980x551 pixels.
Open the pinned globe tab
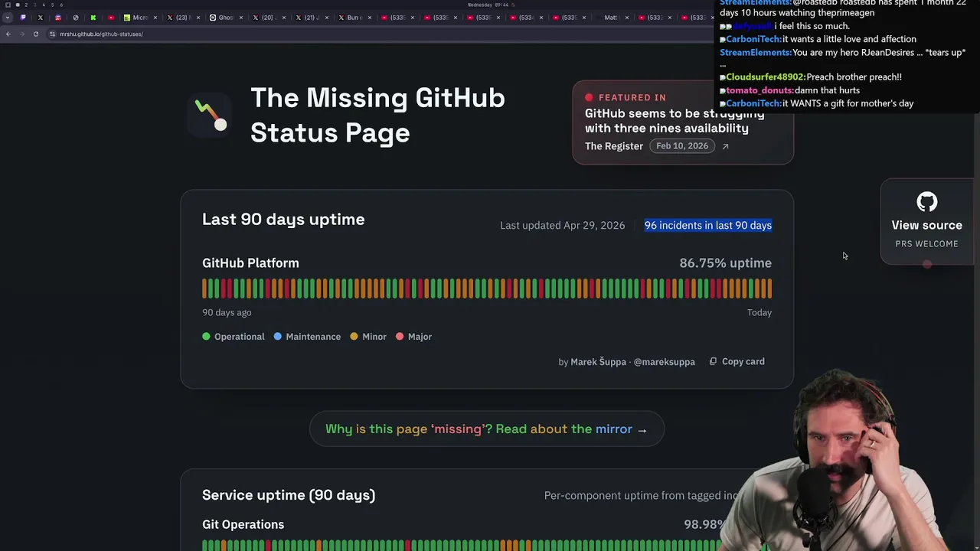[x=76, y=18]
